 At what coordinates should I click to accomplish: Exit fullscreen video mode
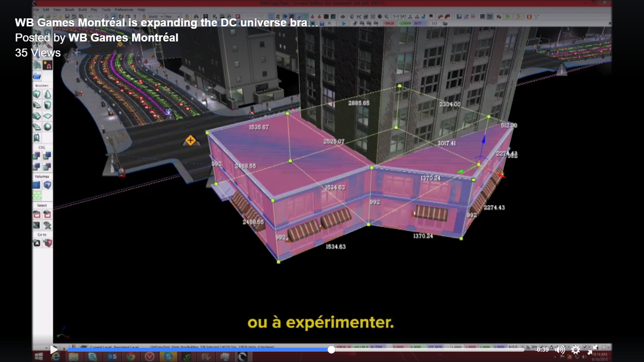pyautogui.click(x=592, y=350)
